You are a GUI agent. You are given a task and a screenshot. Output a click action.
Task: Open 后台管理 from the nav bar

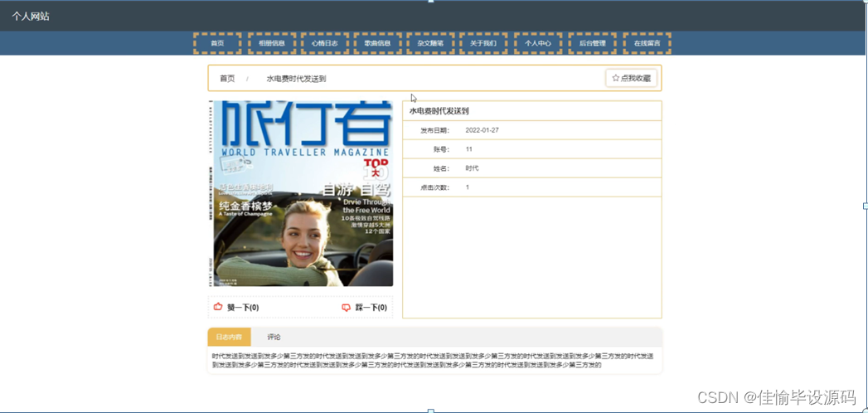[x=592, y=43]
